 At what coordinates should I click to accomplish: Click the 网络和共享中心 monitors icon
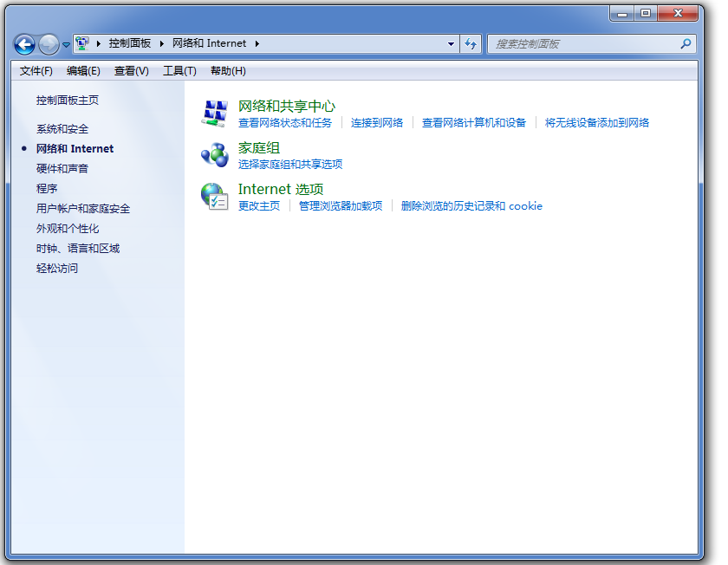215,114
